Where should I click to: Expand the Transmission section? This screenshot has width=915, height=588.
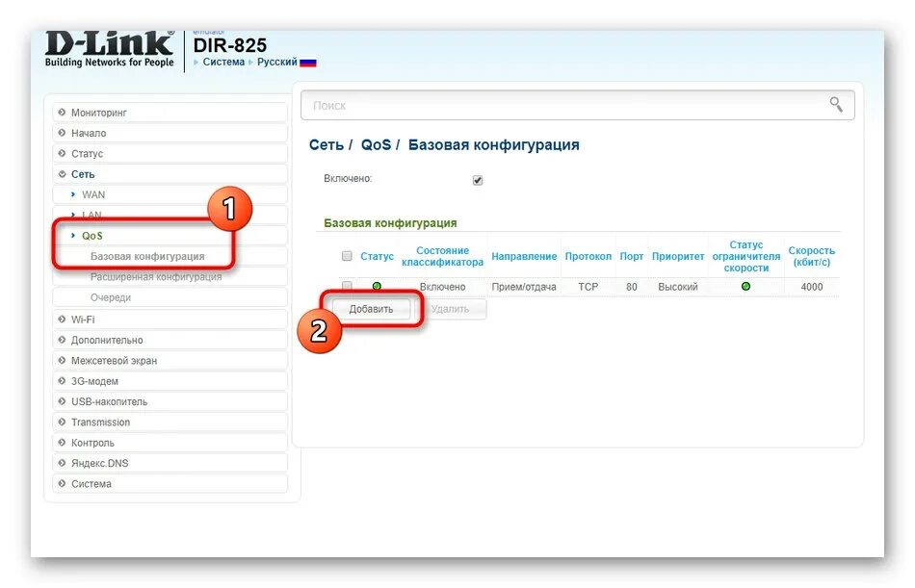(170, 422)
